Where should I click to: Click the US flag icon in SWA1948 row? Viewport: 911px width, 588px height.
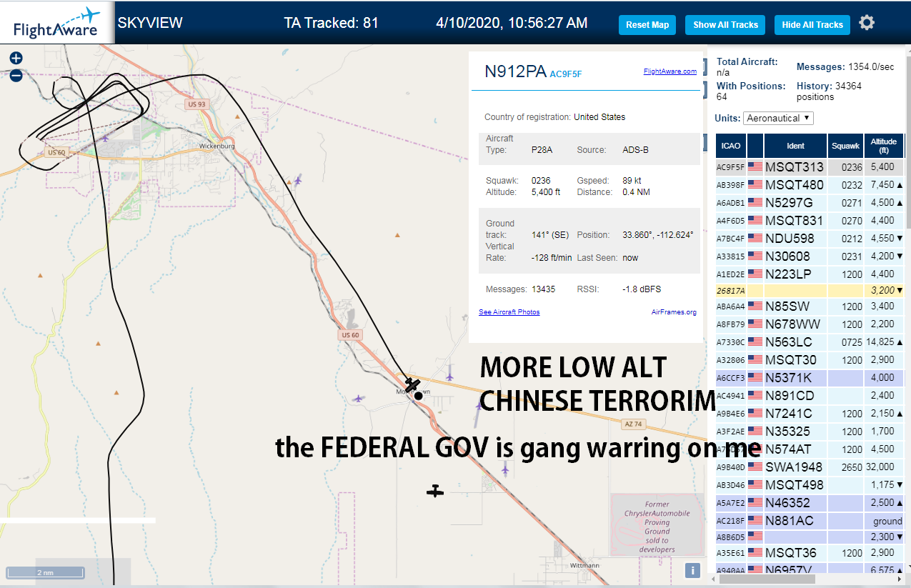coord(755,467)
